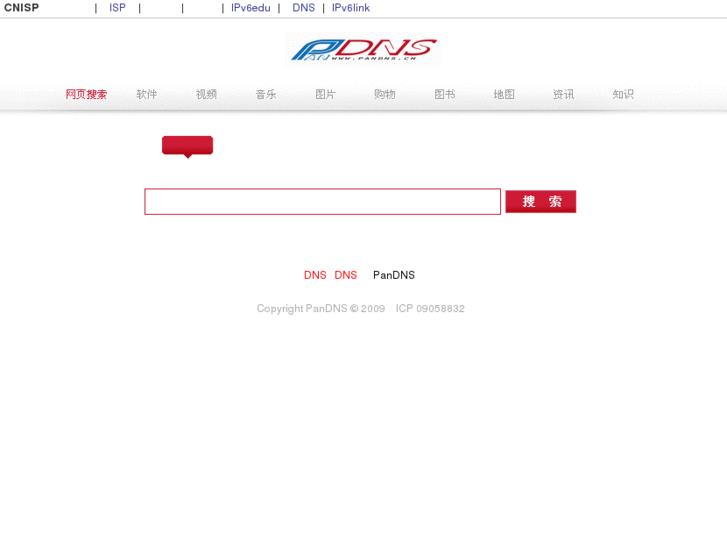Open the IPv6link link
The height and width of the screenshot is (545, 727).
coord(351,8)
